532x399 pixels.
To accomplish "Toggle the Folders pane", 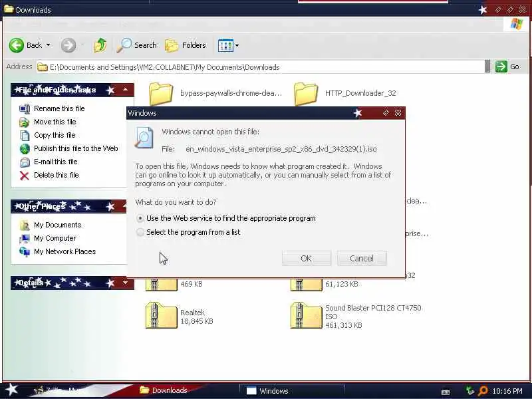I will click(186, 45).
